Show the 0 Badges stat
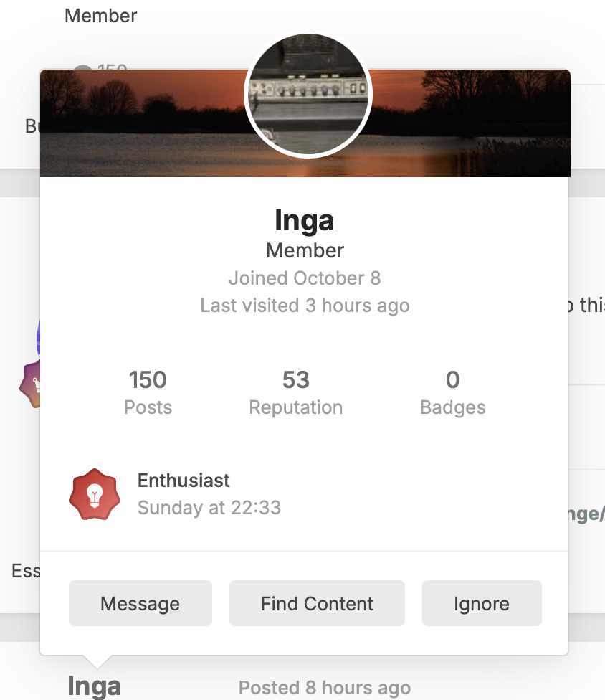 pyautogui.click(x=452, y=392)
